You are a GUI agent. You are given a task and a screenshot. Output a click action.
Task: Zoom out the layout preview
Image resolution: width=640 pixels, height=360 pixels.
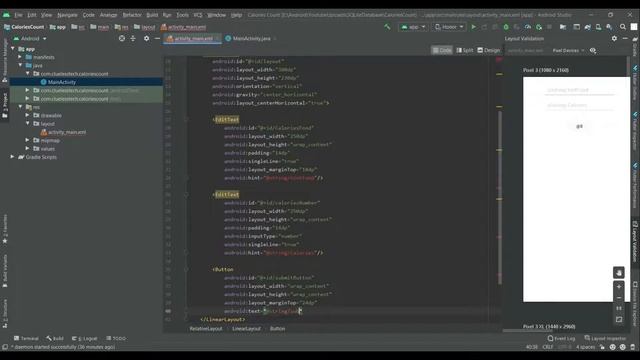pyautogui.click(x=619, y=298)
